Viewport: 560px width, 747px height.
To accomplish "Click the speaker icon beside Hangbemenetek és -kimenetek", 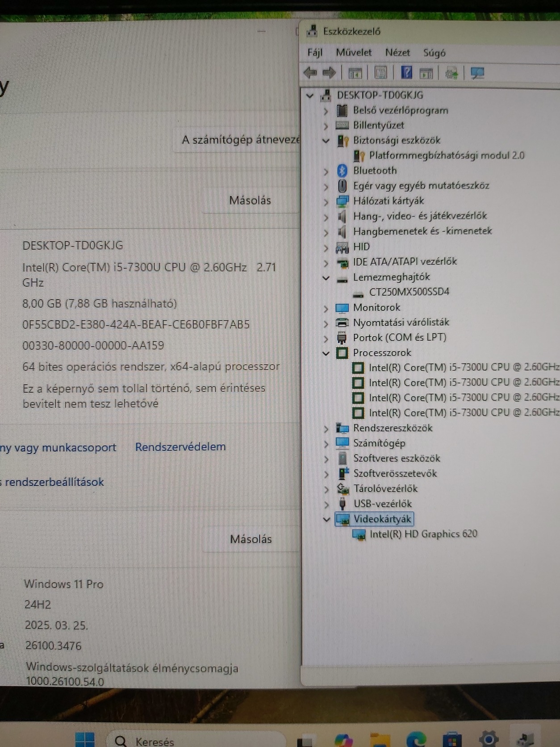I will tap(342, 231).
